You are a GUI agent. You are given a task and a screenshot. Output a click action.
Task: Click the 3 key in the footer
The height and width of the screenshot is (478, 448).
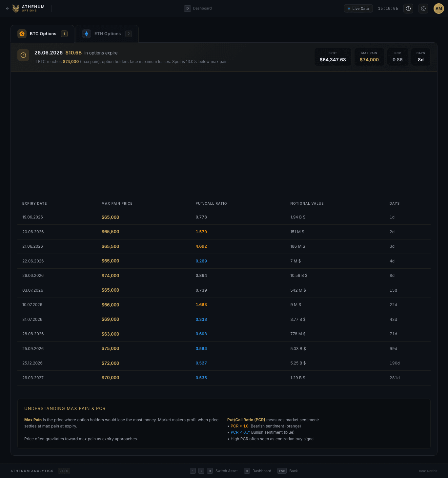(x=210, y=471)
